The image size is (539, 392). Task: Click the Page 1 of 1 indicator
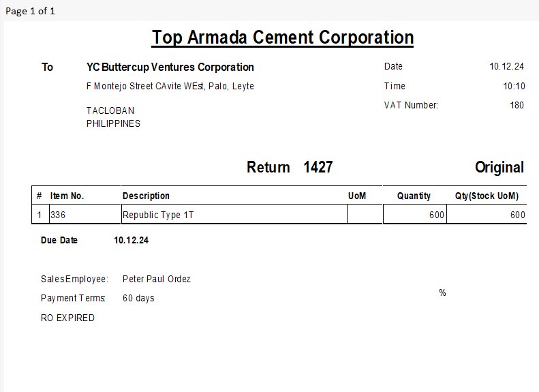(x=31, y=11)
